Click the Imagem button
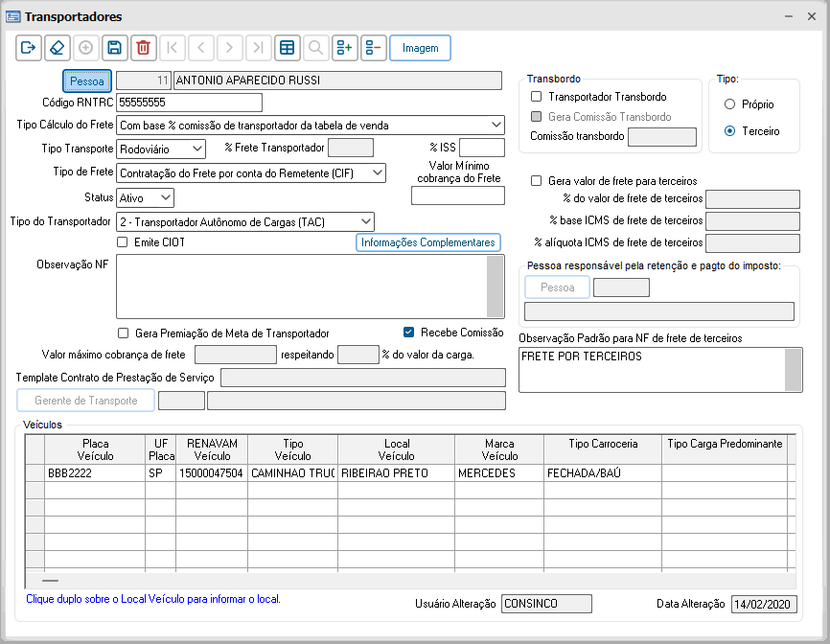This screenshot has height=644, width=830. pos(420,48)
